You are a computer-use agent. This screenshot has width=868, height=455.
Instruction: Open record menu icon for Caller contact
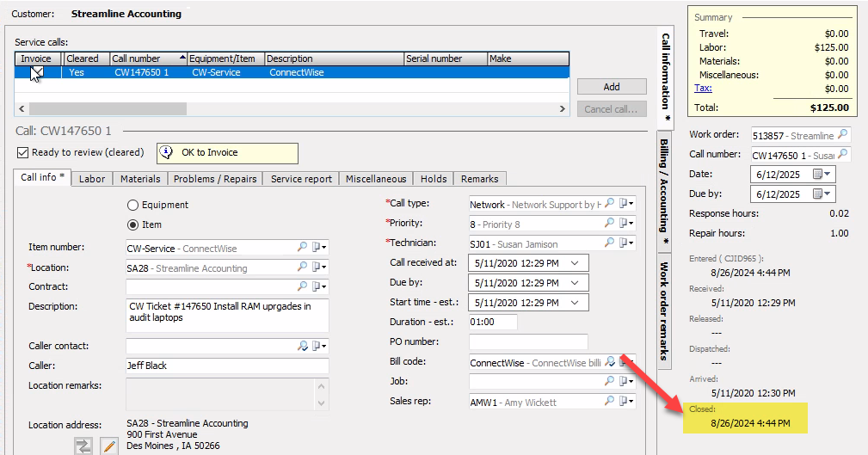coord(319,346)
